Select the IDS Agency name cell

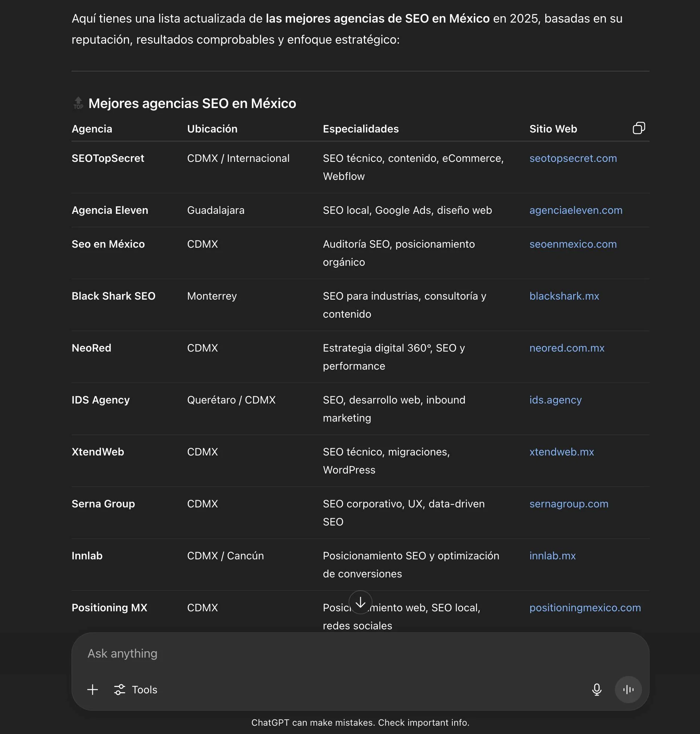(x=100, y=400)
